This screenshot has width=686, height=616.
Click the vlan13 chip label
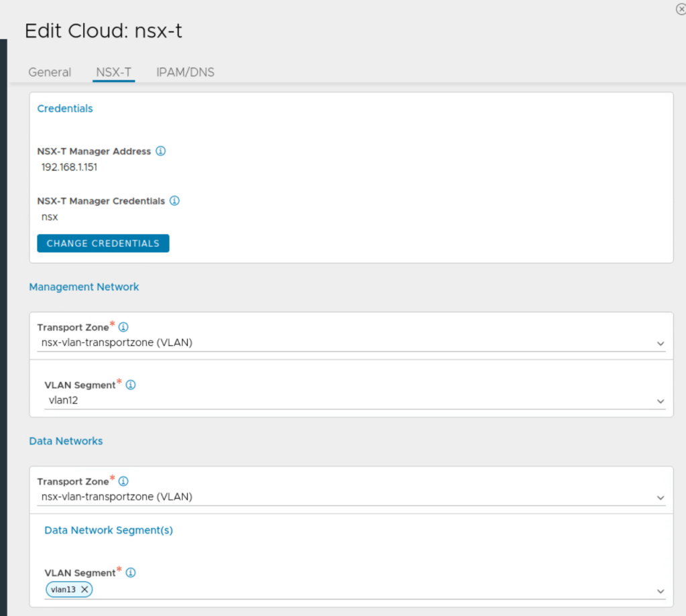click(x=63, y=589)
